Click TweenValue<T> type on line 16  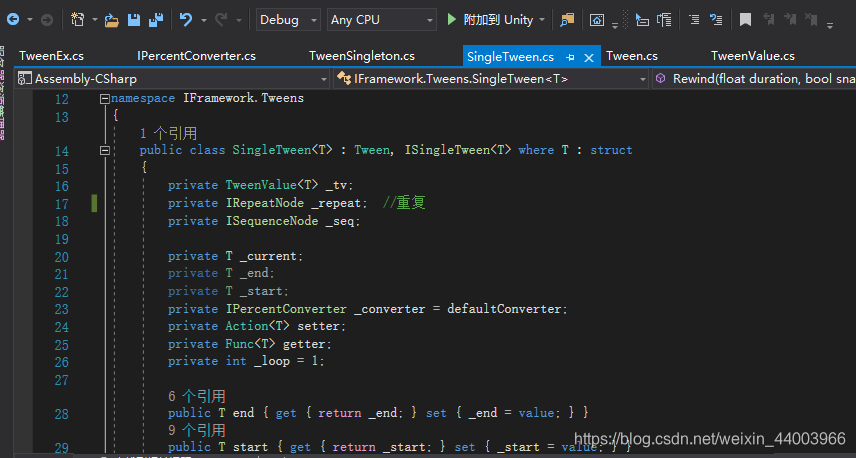click(x=272, y=186)
